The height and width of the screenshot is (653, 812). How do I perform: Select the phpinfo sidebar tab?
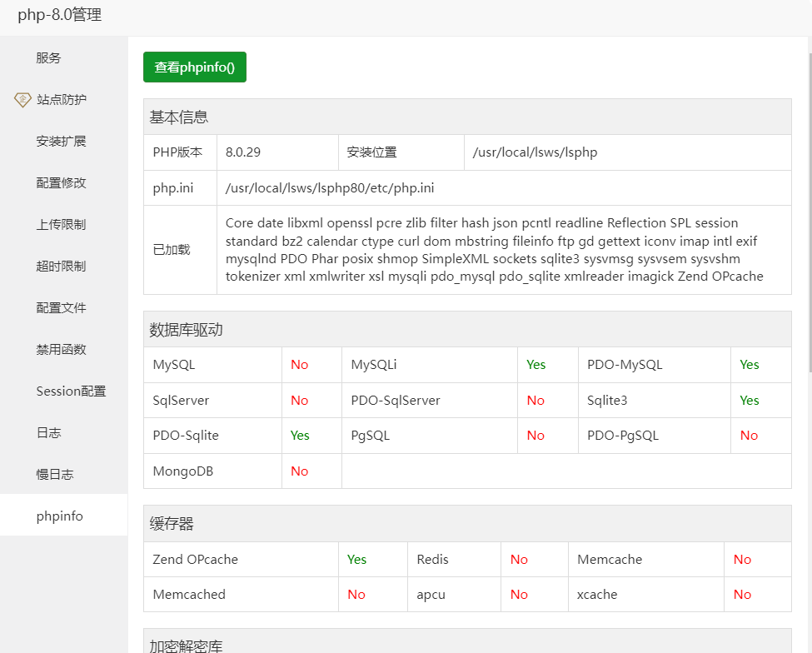tap(60, 516)
